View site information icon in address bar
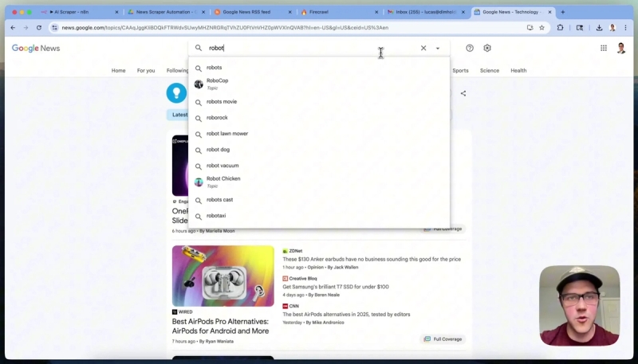 pos(54,28)
